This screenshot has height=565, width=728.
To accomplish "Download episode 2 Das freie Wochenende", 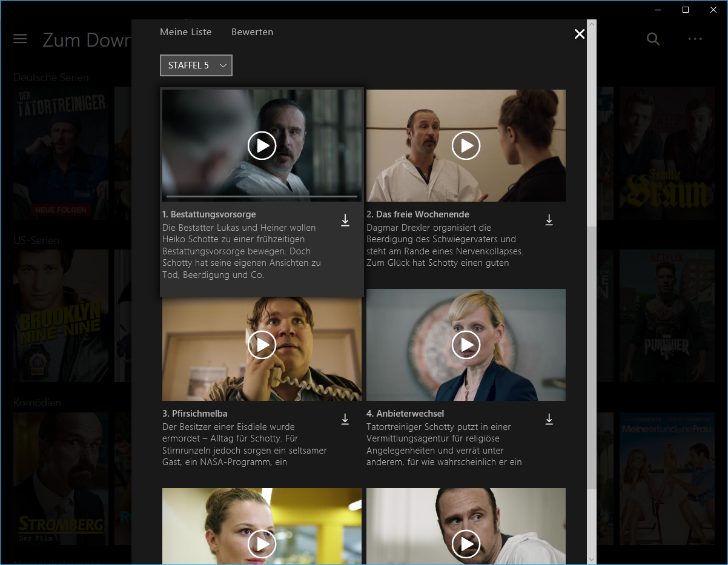I will pyautogui.click(x=549, y=220).
